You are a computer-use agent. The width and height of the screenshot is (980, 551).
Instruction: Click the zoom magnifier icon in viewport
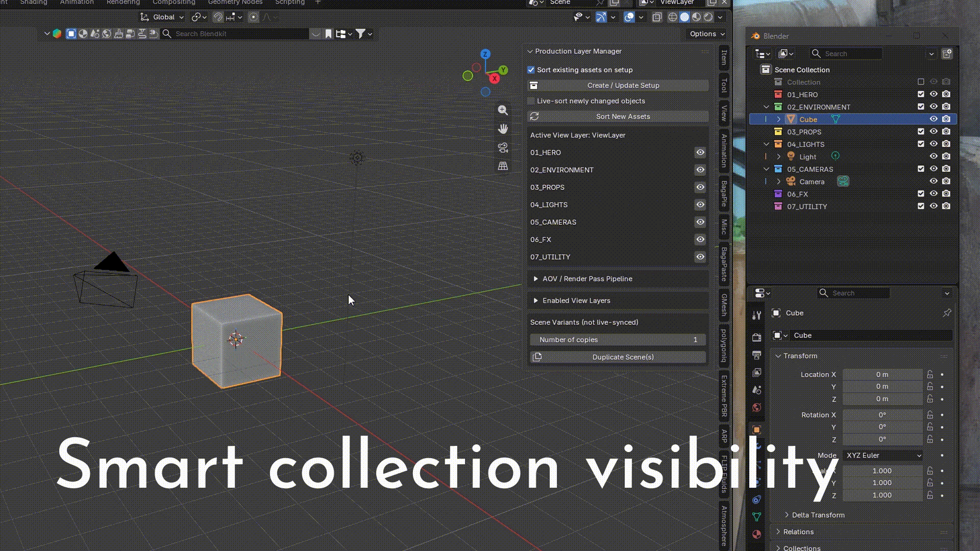[503, 110]
